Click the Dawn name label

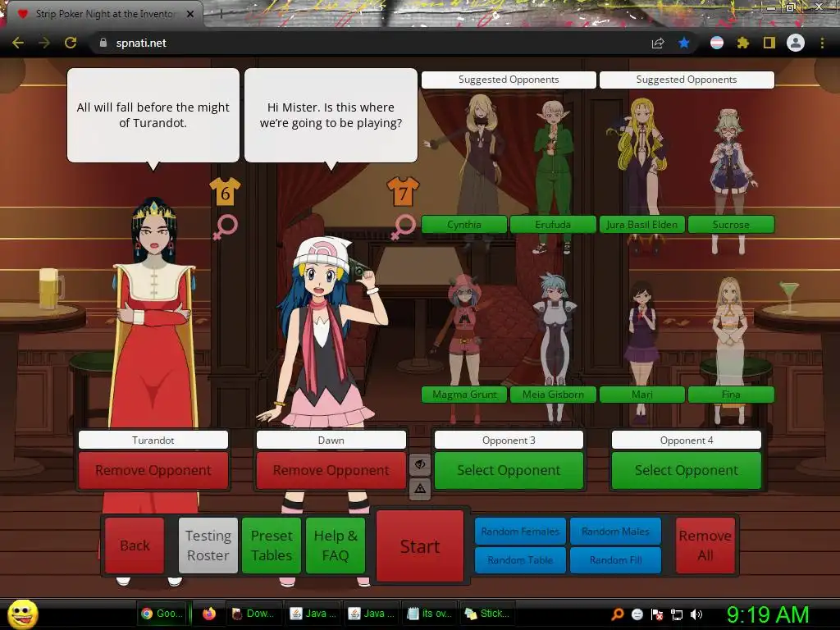point(331,440)
